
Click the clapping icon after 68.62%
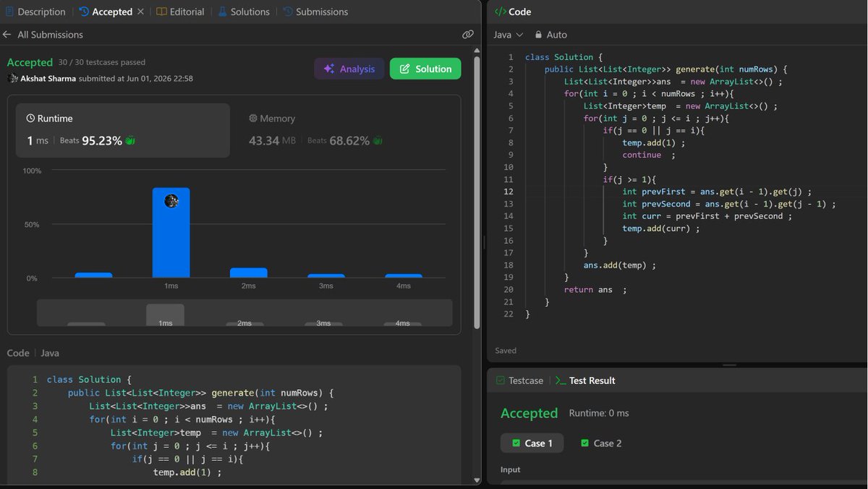click(377, 140)
